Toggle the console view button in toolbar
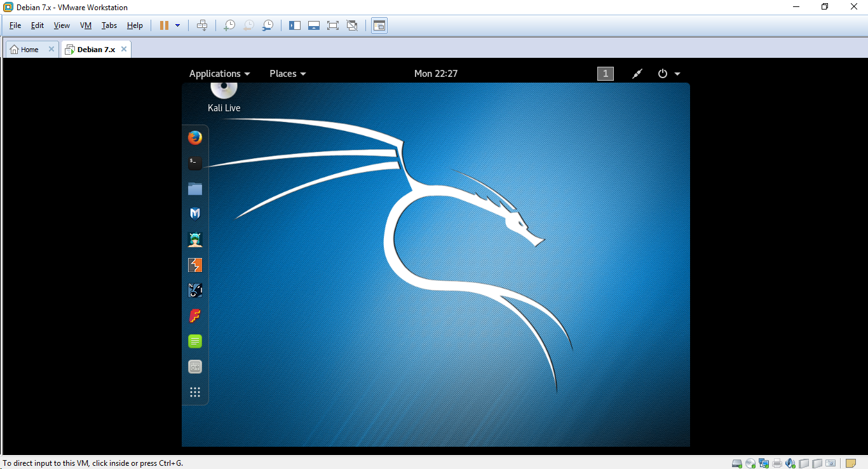 379,25
